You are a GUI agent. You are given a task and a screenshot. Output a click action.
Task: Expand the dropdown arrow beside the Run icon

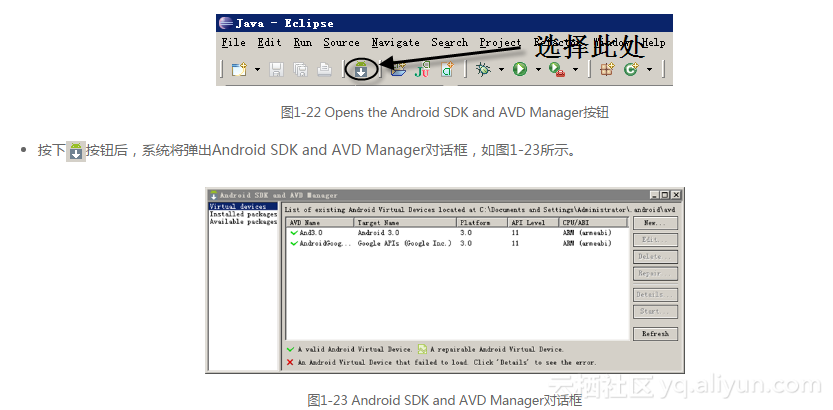[538, 70]
